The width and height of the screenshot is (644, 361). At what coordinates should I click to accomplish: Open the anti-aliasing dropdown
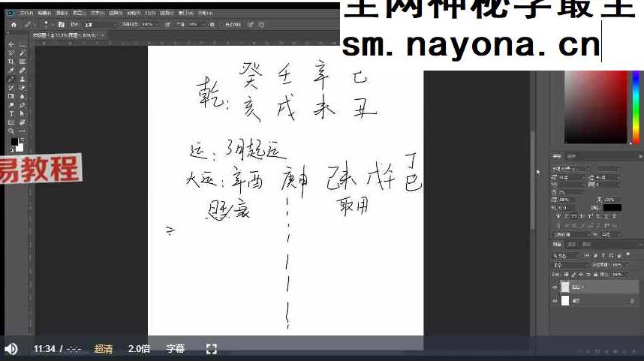(x=611, y=234)
